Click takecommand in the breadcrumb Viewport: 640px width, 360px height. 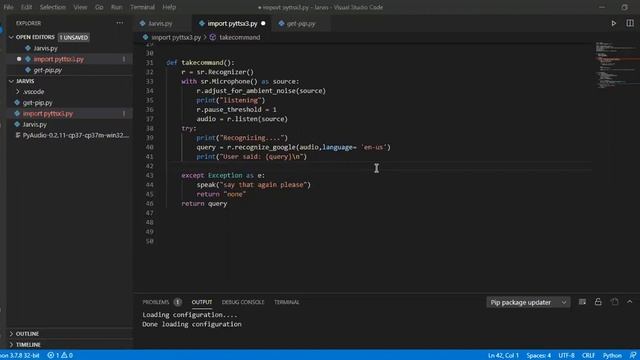click(x=240, y=38)
